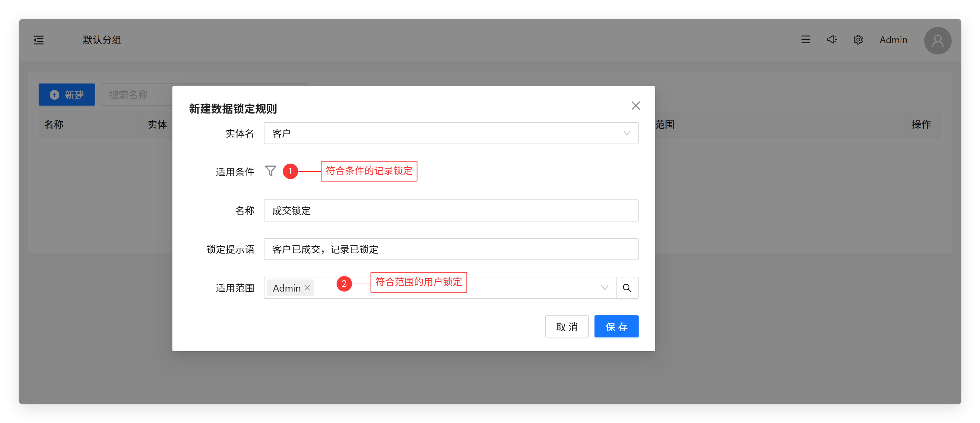This screenshot has width=980, height=423.
Task: Close the 新建数据锁定规则 dialog
Action: (x=635, y=106)
